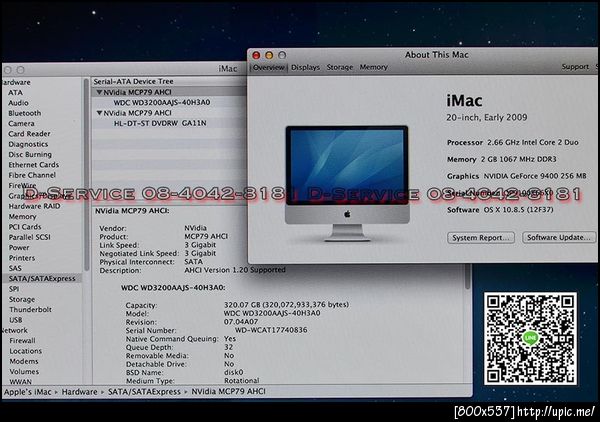Image resolution: width=600 pixels, height=422 pixels.
Task: Click the 2 GB 1067 MHz DDR3 text
Action: tap(519, 159)
